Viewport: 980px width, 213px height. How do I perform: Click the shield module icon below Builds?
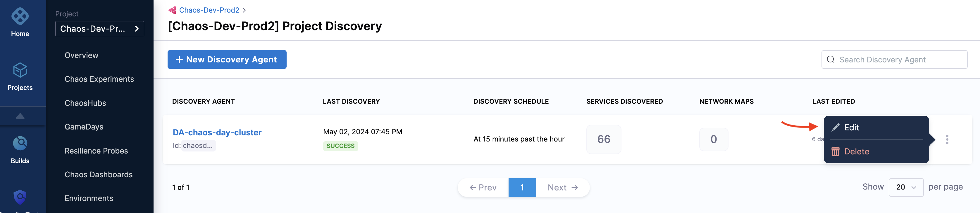click(20, 197)
